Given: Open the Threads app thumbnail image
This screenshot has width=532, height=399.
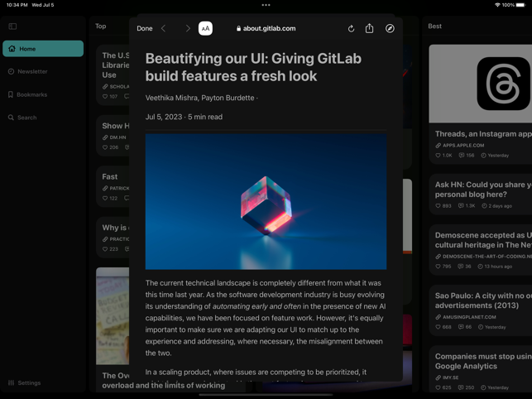Looking at the screenshot, I should pos(481,84).
